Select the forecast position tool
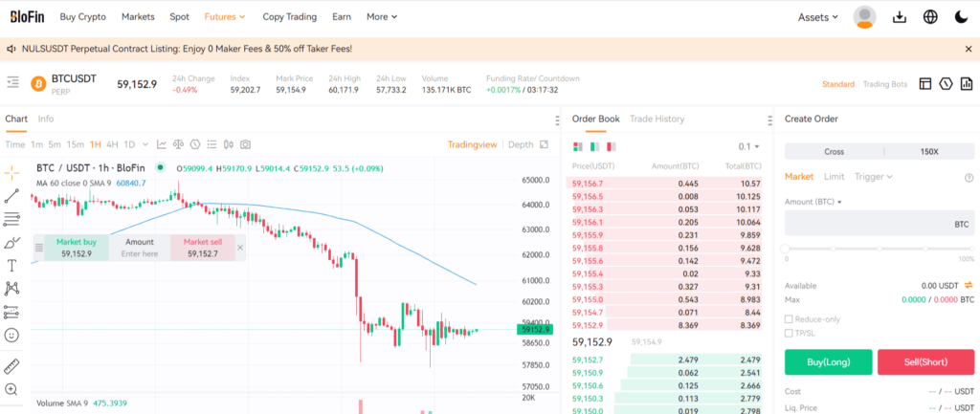This screenshot has width=980, height=414. pos(11,312)
